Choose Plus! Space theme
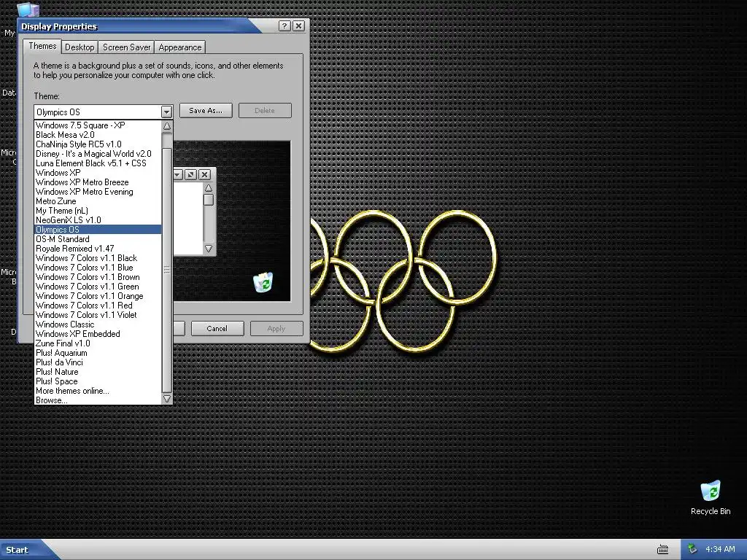747x560 pixels. [x=98, y=381]
